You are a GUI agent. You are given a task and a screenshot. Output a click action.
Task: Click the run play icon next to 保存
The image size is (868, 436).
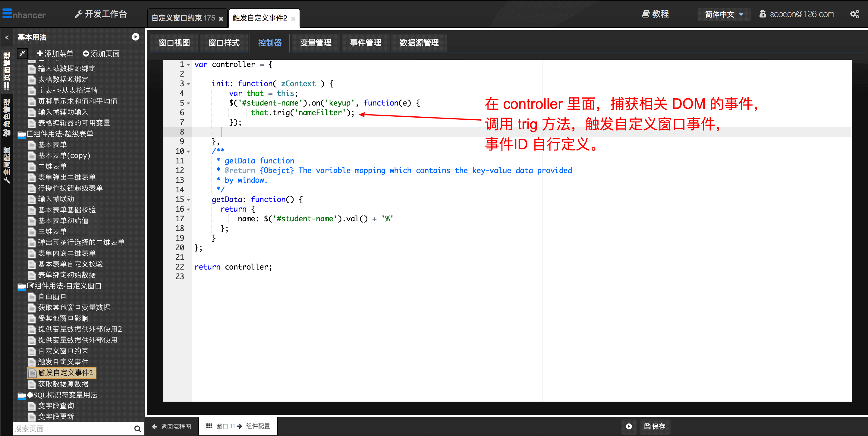pyautogui.click(x=628, y=426)
